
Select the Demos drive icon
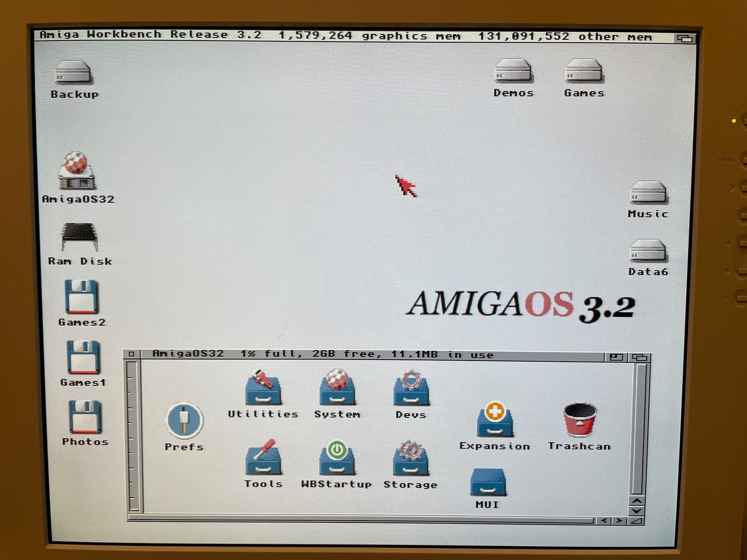pos(513,71)
